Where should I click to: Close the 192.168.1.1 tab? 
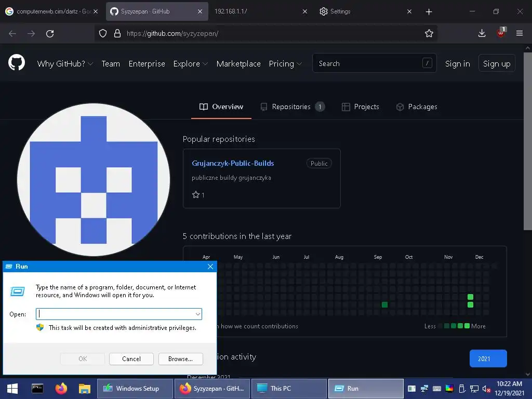304,11
